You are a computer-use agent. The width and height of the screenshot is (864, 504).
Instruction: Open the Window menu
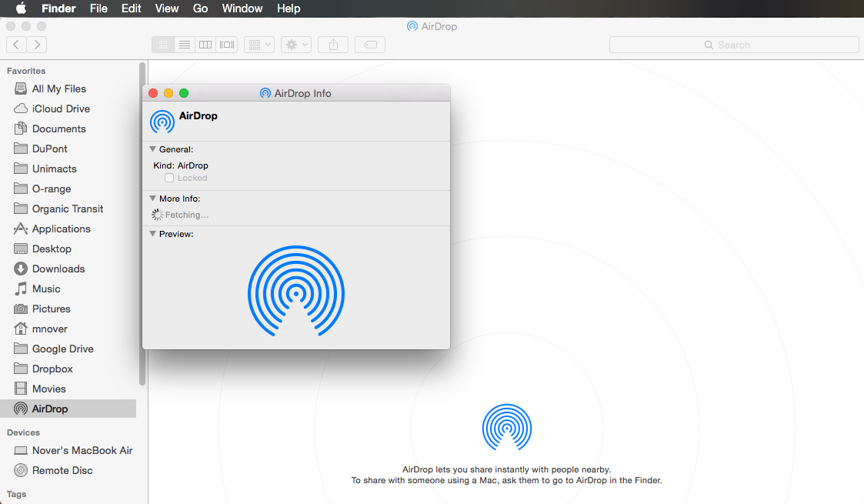pyautogui.click(x=242, y=8)
